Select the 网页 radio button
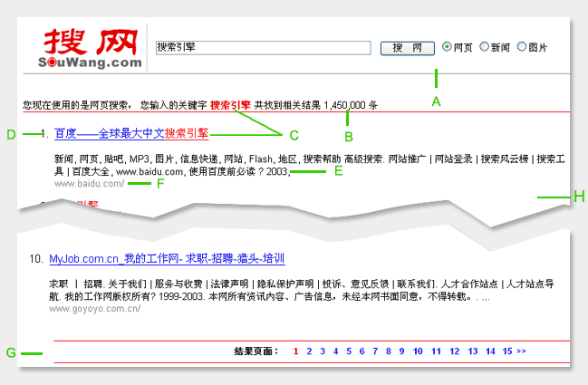 point(447,47)
